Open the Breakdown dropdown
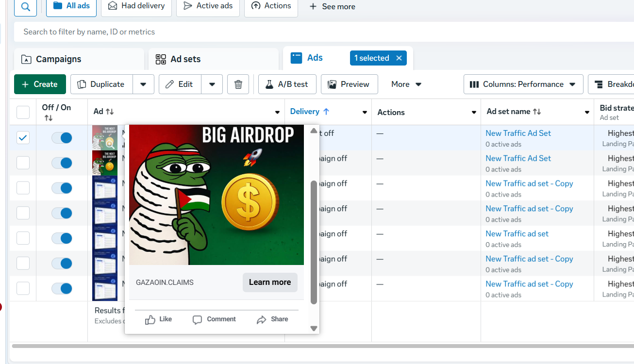 tap(611, 84)
